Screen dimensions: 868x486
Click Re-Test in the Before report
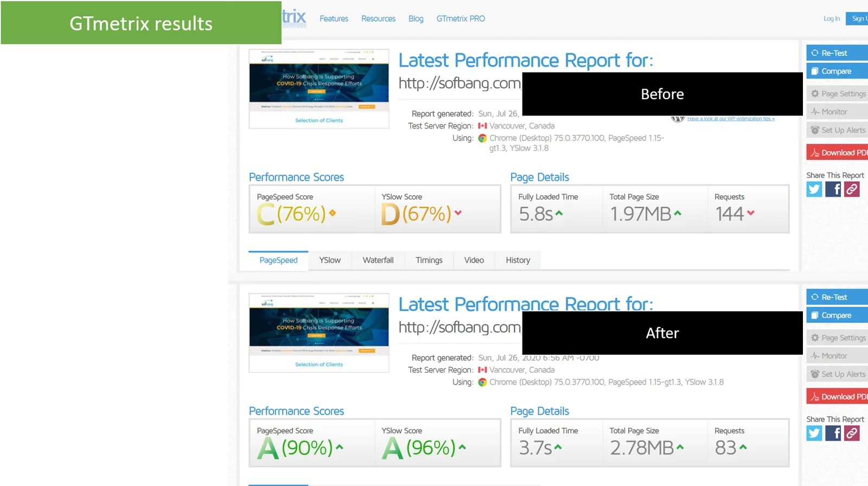(x=837, y=53)
